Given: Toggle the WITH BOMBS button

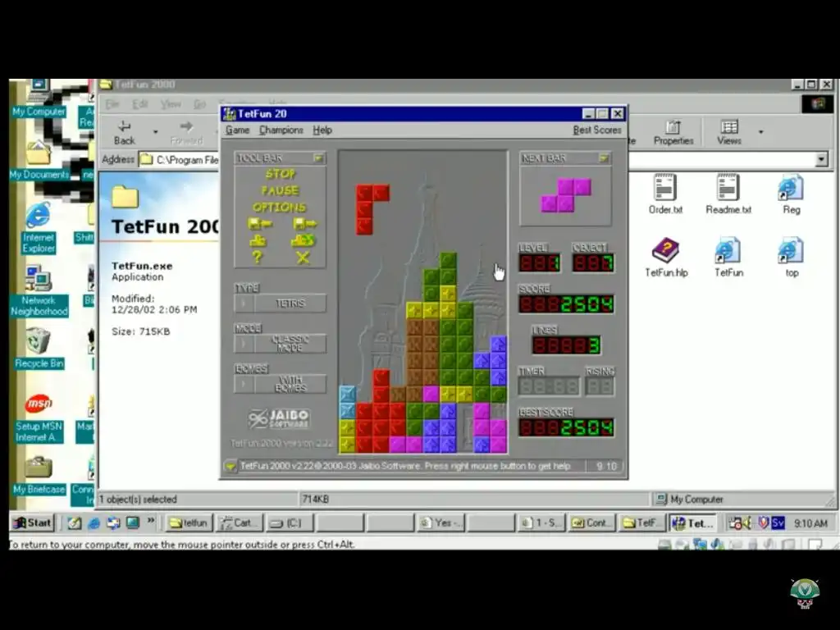Looking at the screenshot, I should click(290, 384).
